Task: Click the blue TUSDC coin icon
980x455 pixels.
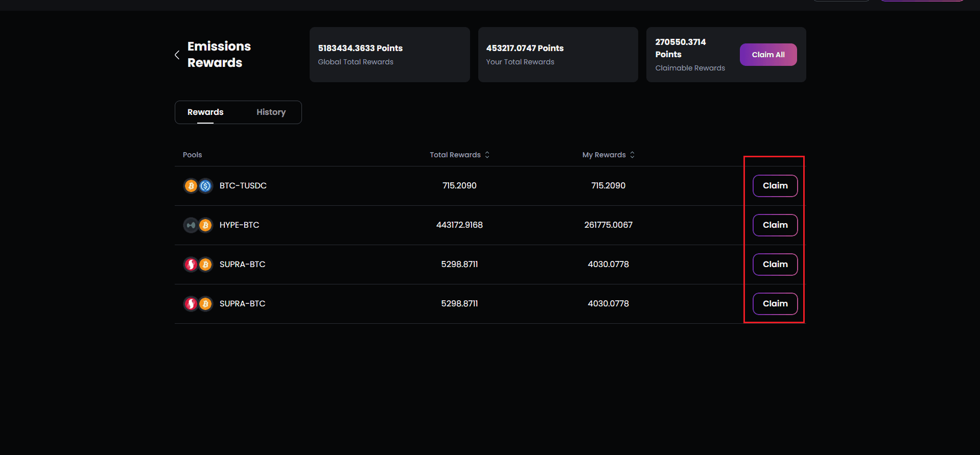Action: [x=205, y=186]
